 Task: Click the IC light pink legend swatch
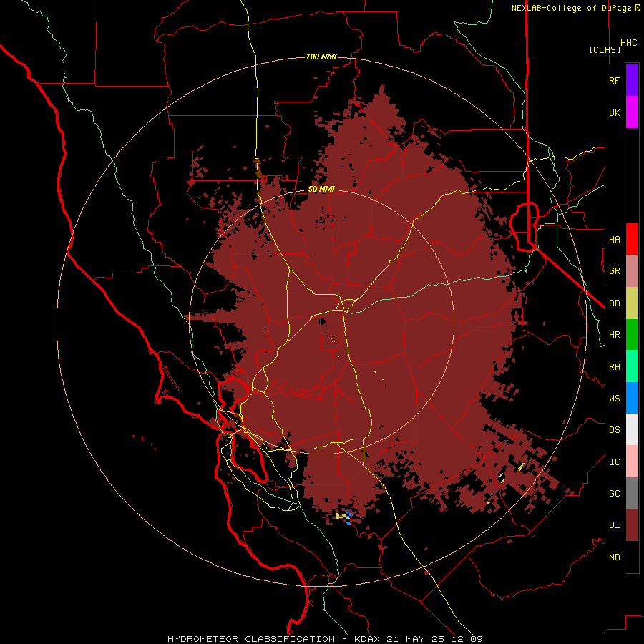point(632,462)
